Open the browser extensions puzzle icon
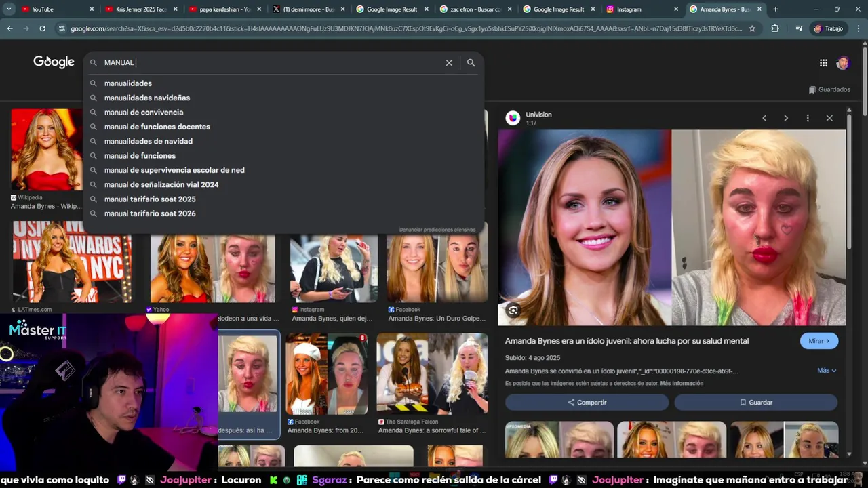 click(775, 28)
